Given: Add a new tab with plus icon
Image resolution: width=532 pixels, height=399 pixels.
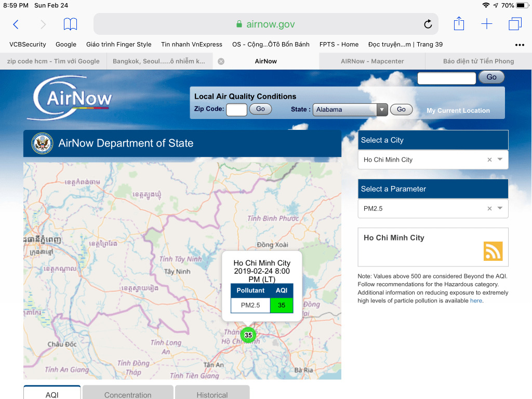Looking at the screenshot, I should pyautogui.click(x=486, y=24).
